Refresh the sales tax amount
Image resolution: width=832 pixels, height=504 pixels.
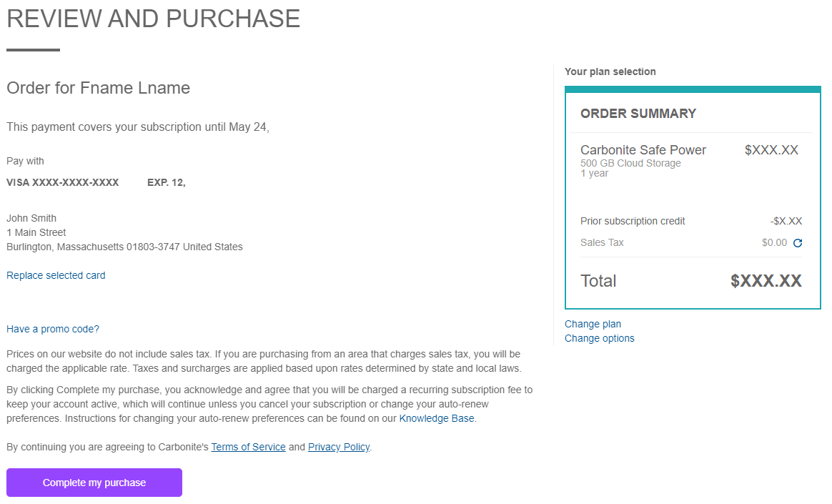pos(798,243)
